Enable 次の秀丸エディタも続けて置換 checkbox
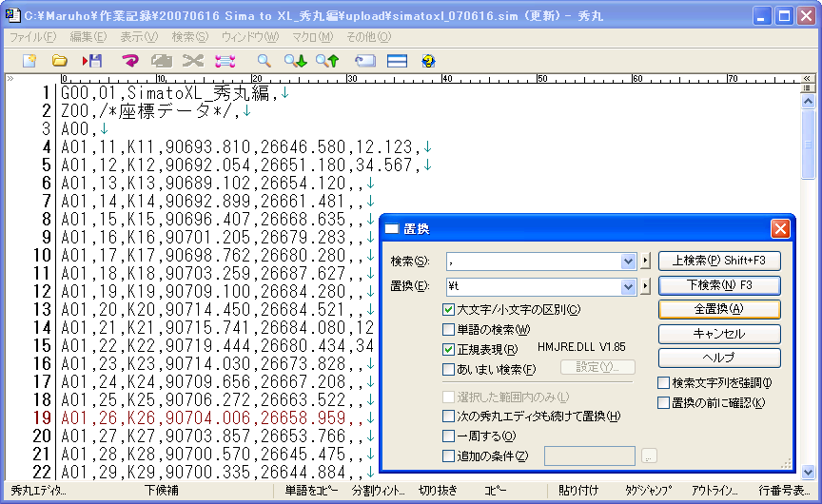This screenshot has height=504, width=822. pyautogui.click(x=448, y=416)
